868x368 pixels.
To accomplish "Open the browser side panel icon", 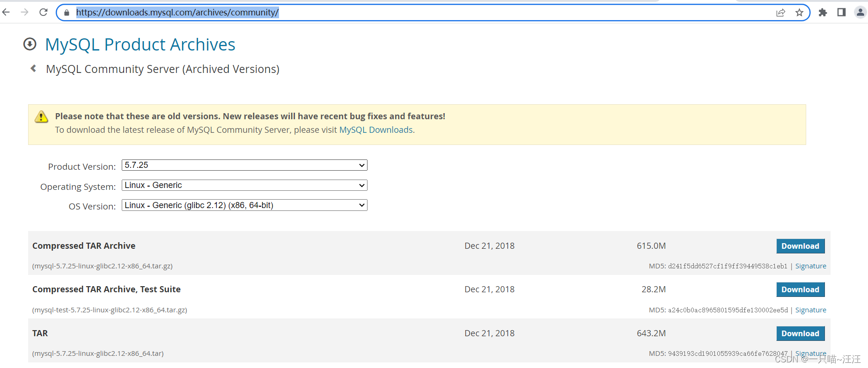I will point(841,12).
